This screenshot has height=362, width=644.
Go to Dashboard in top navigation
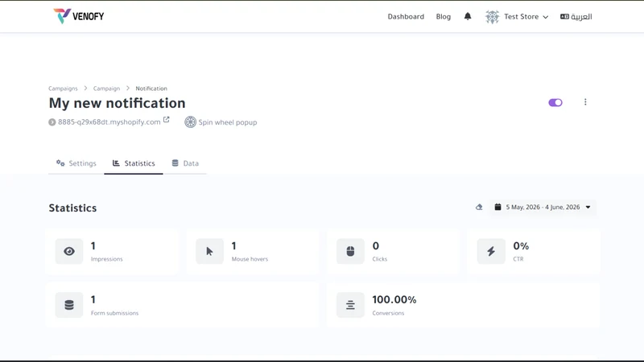pos(406,17)
